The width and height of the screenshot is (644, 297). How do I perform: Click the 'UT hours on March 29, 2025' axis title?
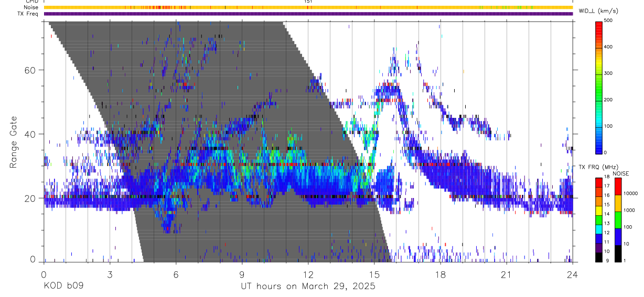[x=308, y=287]
